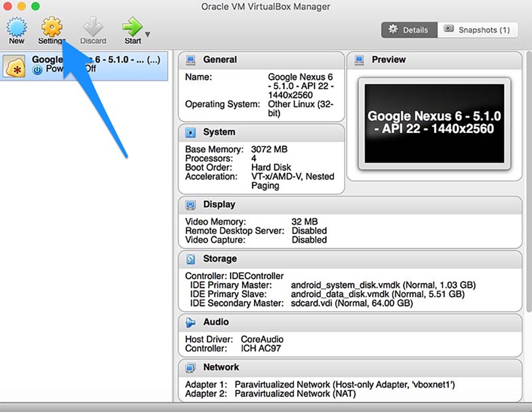Click the Remote Desktop Server 'Disabled' value
This screenshot has height=412, width=532.
click(309, 230)
